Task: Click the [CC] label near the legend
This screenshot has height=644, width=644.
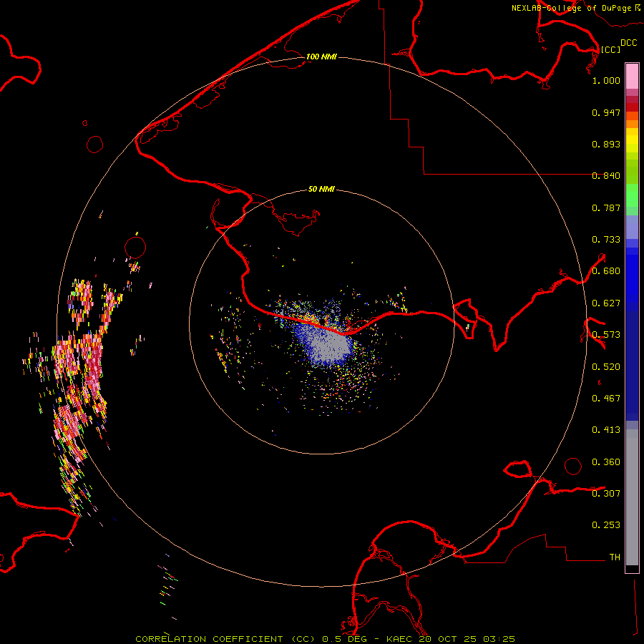Action: [x=610, y=49]
